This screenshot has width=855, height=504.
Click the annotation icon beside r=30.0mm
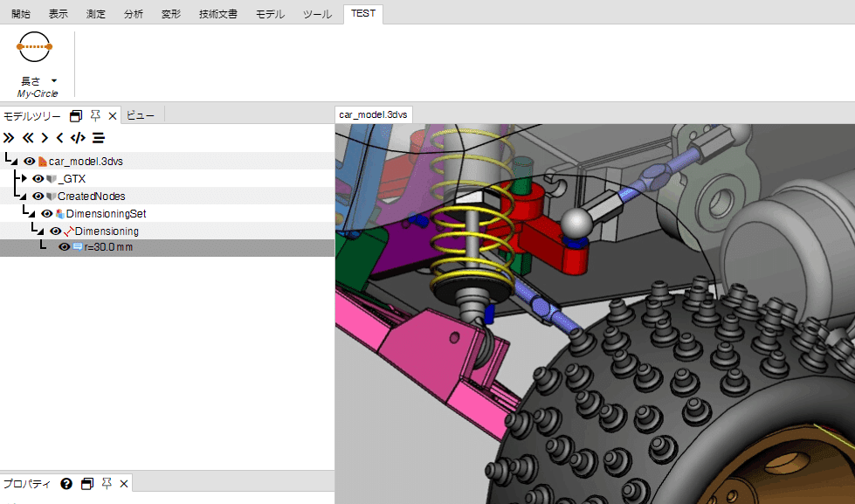[78, 247]
